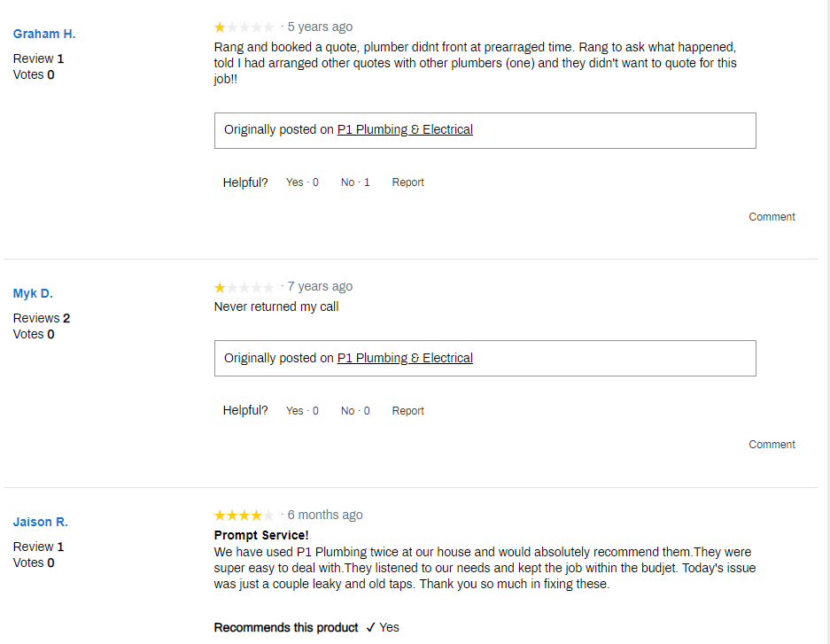Click the third star of Myk D.'s rating
The image size is (830, 644).
click(244, 287)
